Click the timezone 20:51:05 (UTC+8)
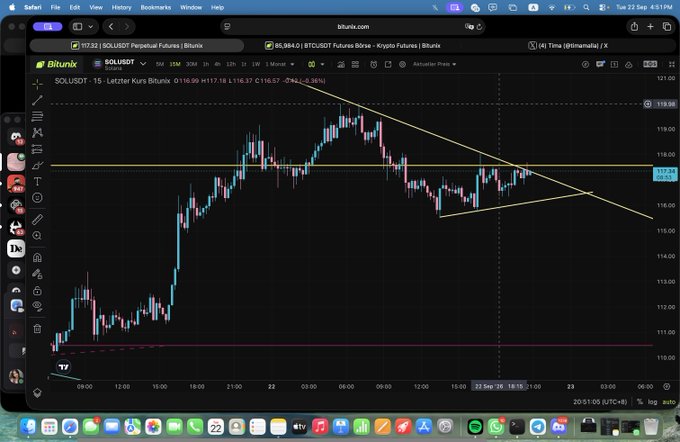Image resolution: width=680 pixels, height=442 pixels. tap(600, 402)
